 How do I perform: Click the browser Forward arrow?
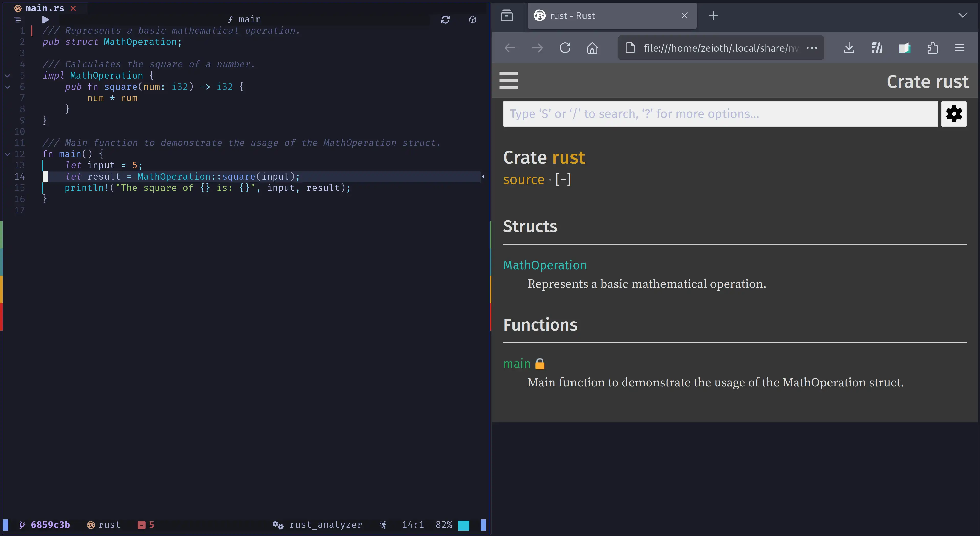point(537,48)
